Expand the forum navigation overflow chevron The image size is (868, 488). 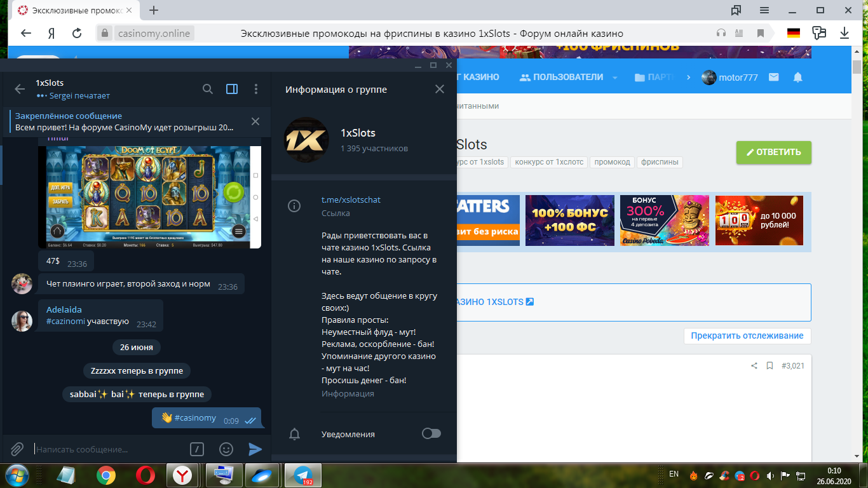[688, 77]
